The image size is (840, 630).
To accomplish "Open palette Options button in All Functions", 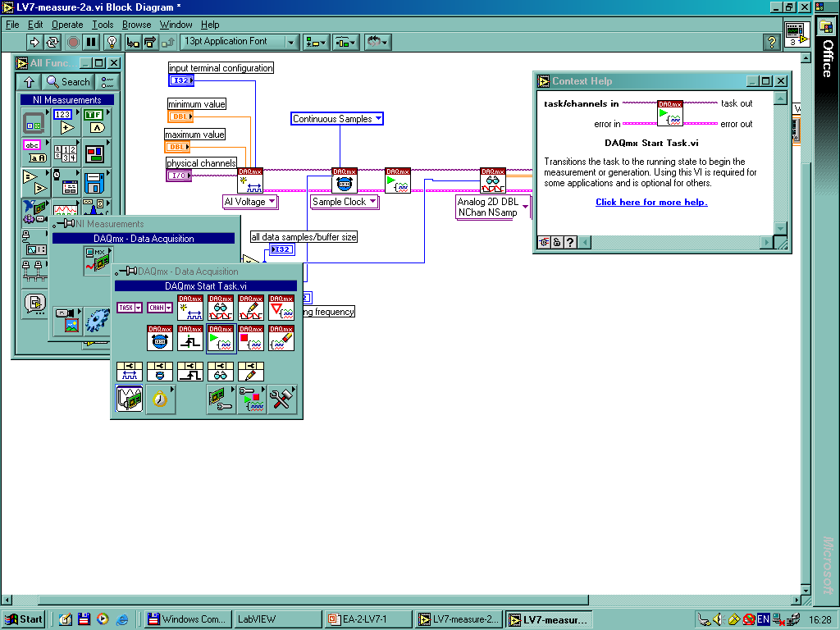I will tap(107, 82).
